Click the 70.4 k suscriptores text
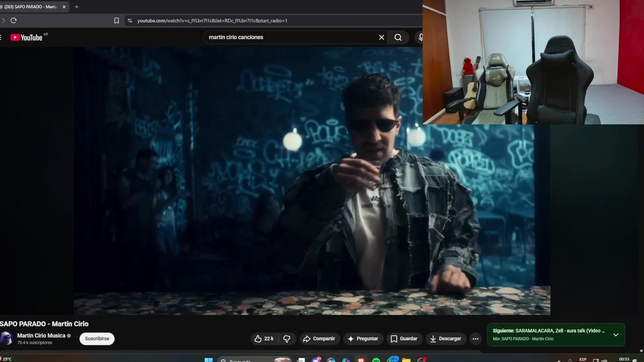The height and width of the screenshot is (362, 644). (35, 343)
